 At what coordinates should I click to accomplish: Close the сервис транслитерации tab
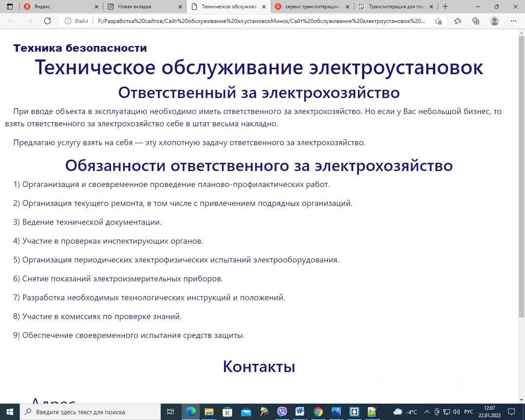click(x=347, y=7)
